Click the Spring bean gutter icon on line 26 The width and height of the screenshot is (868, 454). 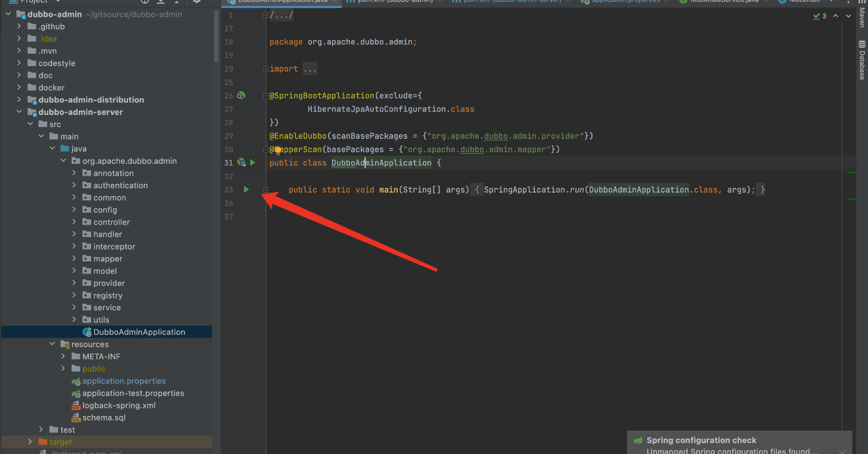(241, 95)
